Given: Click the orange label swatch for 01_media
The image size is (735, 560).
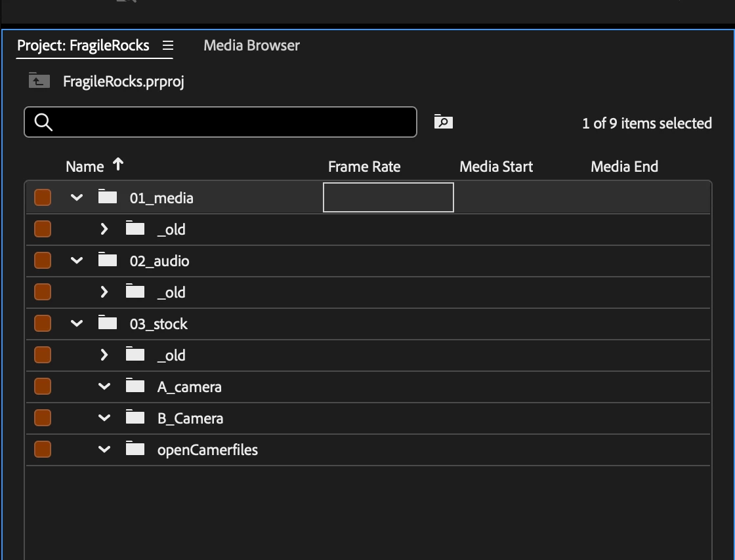Looking at the screenshot, I should click(x=43, y=197).
